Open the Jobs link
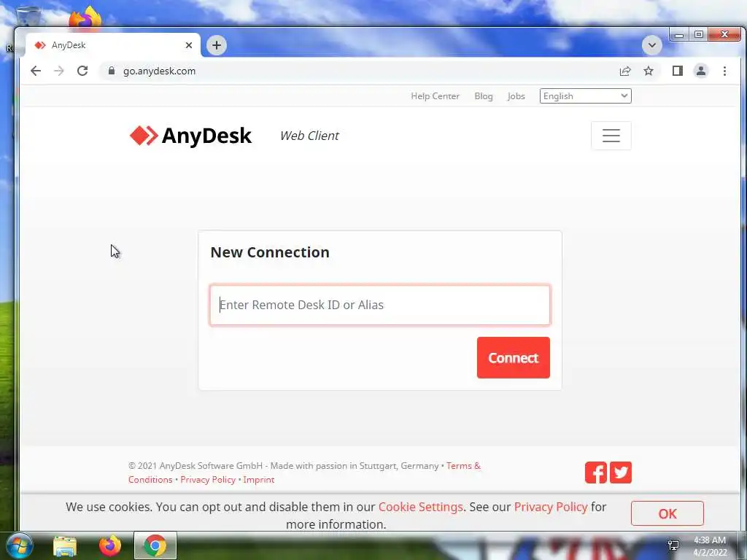Image resolution: width=747 pixels, height=560 pixels. point(516,96)
